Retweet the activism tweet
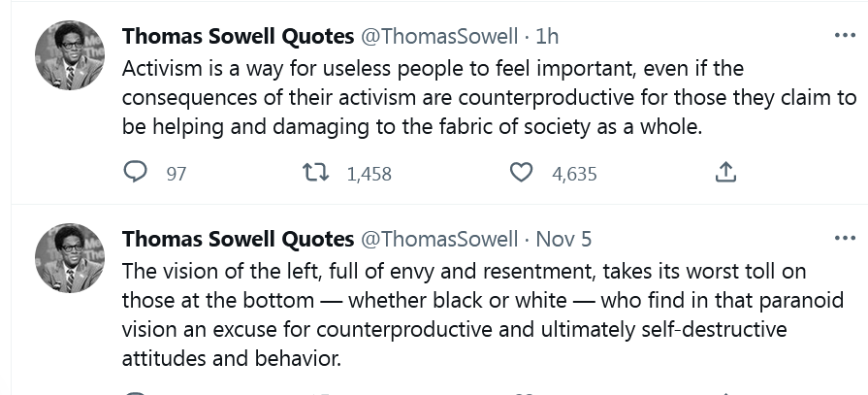Viewport: 868px width, 395px height. pos(314,174)
